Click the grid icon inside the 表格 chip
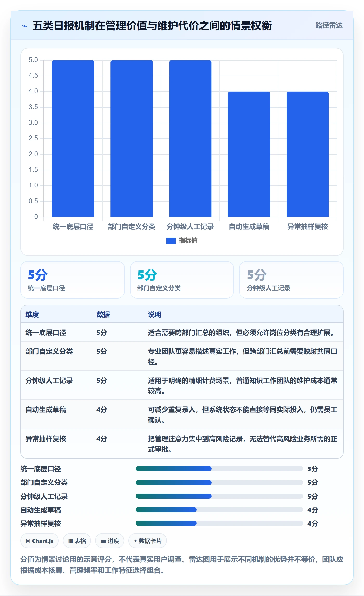Viewport: 364px width, 596px height. (70, 541)
